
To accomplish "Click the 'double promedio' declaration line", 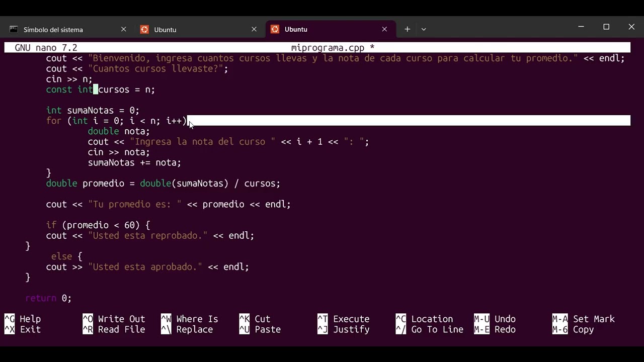I will click(x=163, y=184).
